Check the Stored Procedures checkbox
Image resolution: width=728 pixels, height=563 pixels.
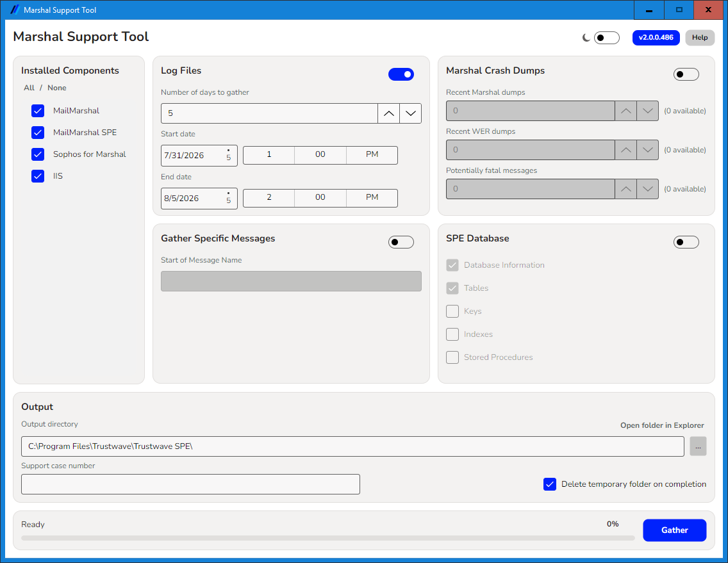pyautogui.click(x=452, y=357)
